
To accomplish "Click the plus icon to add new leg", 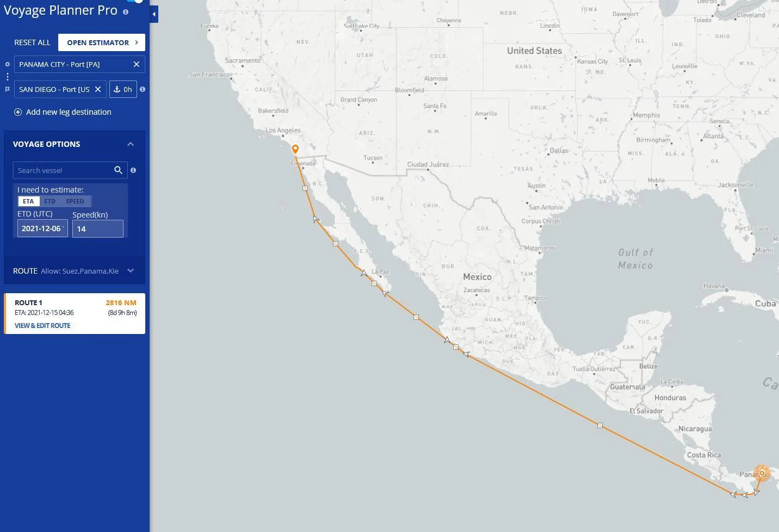I will 18,112.
